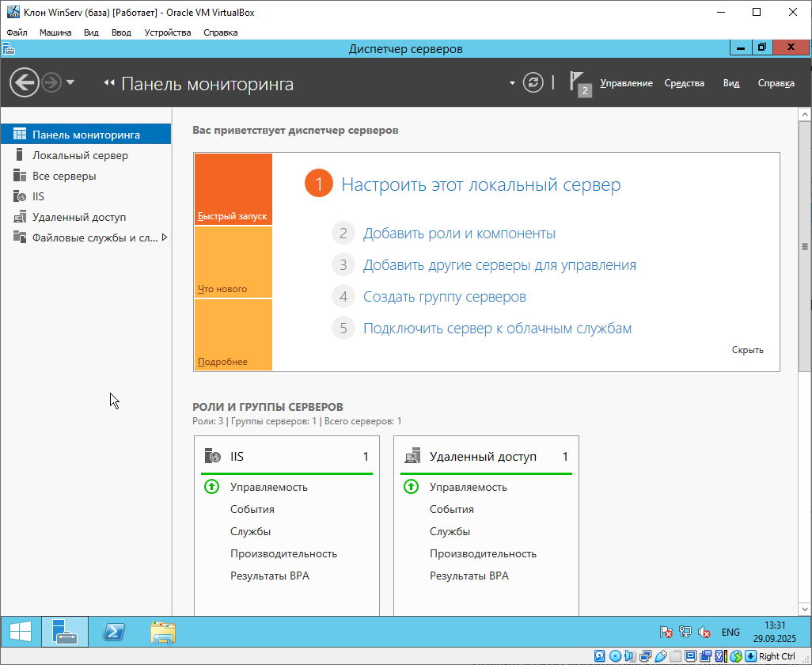Screen dimensions: 812x665
Task: Open the Управление menu
Action: coord(626,83)
